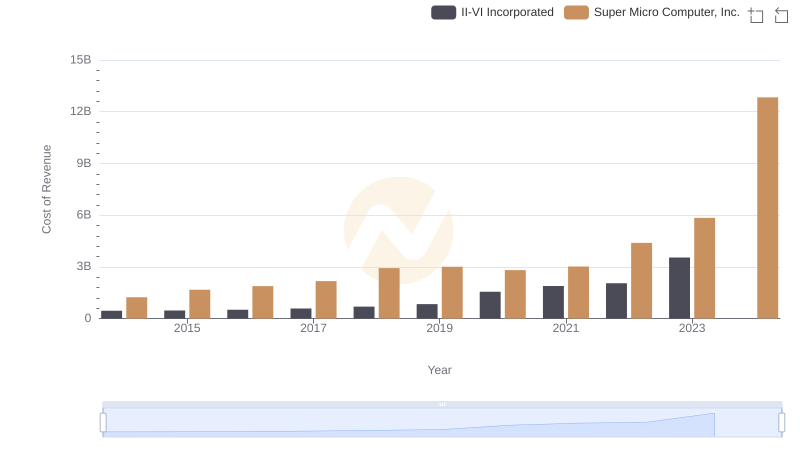
Task: Click the 6B y-axis label
Action: point(84,215)
